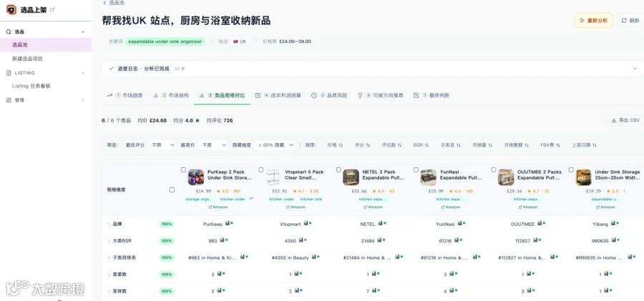Click the drag handle icon of 品牌 row
Screen dimensions: 644x301
109,224
